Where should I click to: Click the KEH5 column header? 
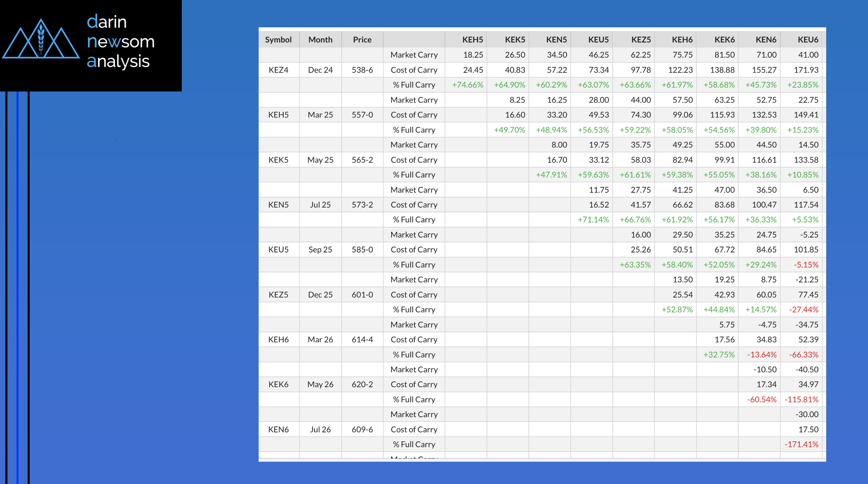coord(472,39)
